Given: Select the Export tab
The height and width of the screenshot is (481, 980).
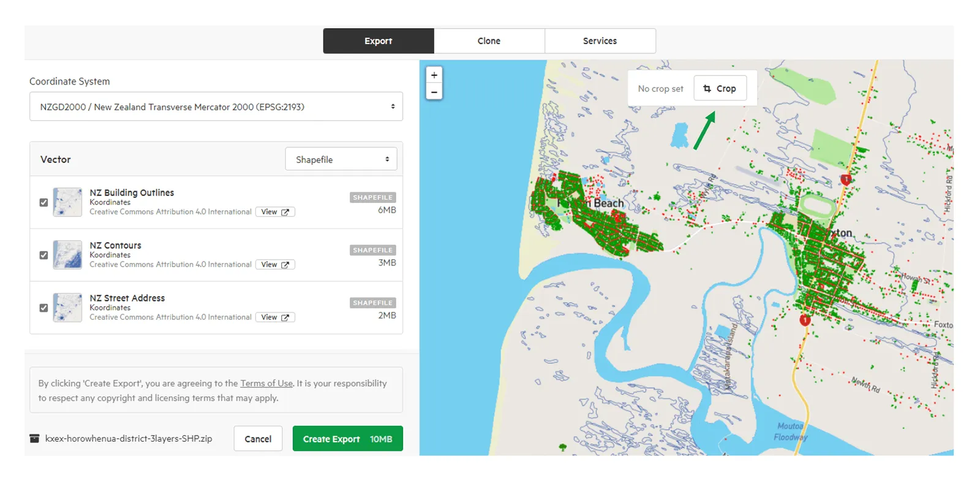Looking at the screenshot, I should pyautogui.click(x=379, y=41).
